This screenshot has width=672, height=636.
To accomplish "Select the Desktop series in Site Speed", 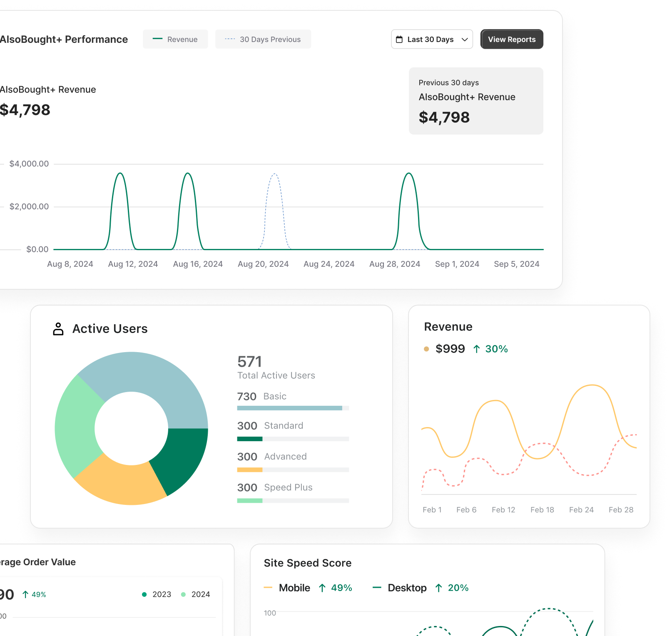I will pyautogui.click(x=407, y=588).
